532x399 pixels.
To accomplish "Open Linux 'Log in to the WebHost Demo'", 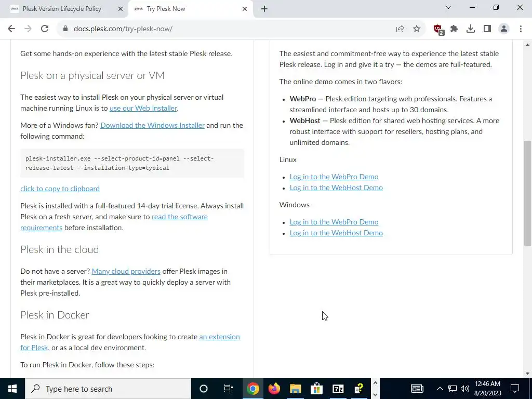I will [336, 188].
